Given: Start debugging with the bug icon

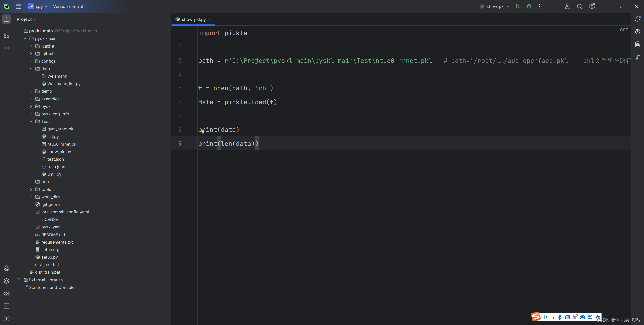Looking at the screenshot, I should [x=529, y=6].
